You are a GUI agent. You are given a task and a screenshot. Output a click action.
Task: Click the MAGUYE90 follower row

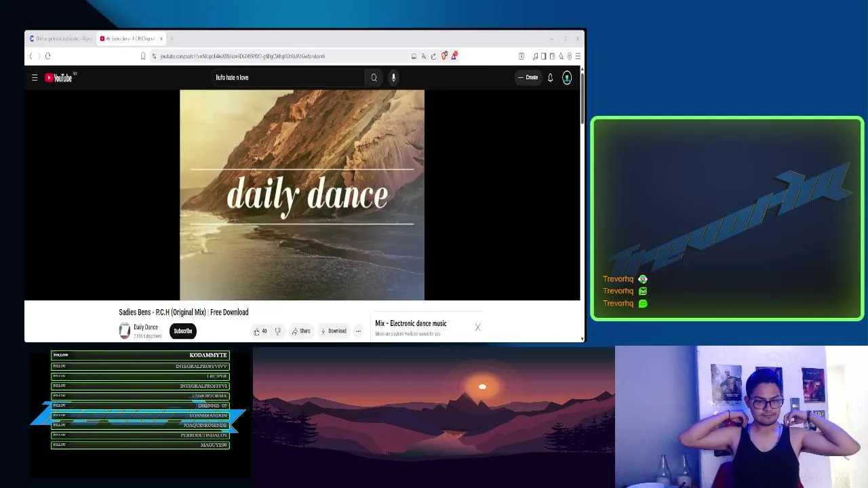click(x=140, y=445)
